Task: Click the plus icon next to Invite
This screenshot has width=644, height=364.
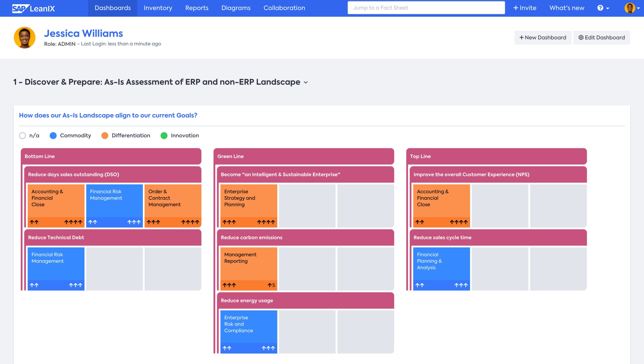Action: (x=516, y=8)
